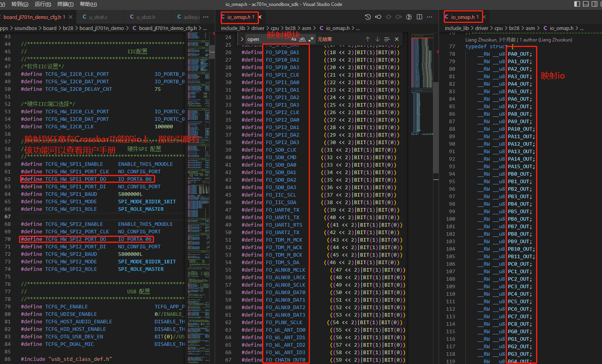This screenshot has height=364, width=602.
Task: Expand breadcrumb ellipsis in right editor
Action: click(x=581, y=28)
